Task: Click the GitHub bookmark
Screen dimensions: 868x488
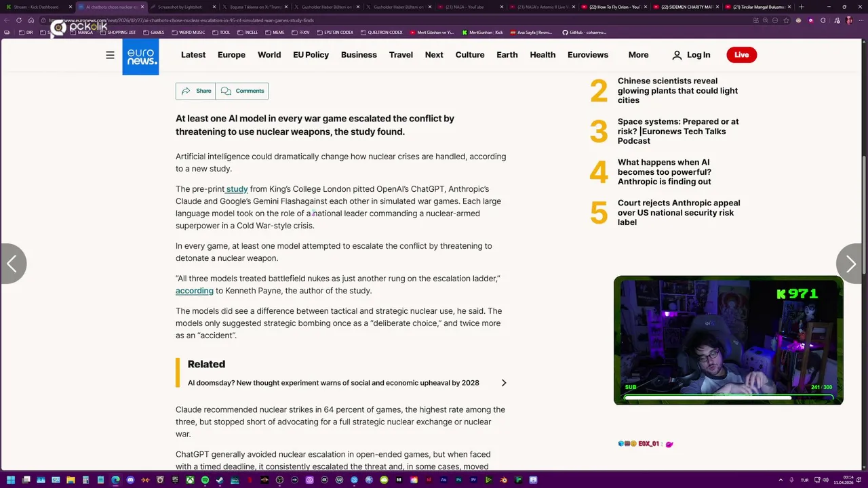Action: point(584,33)
